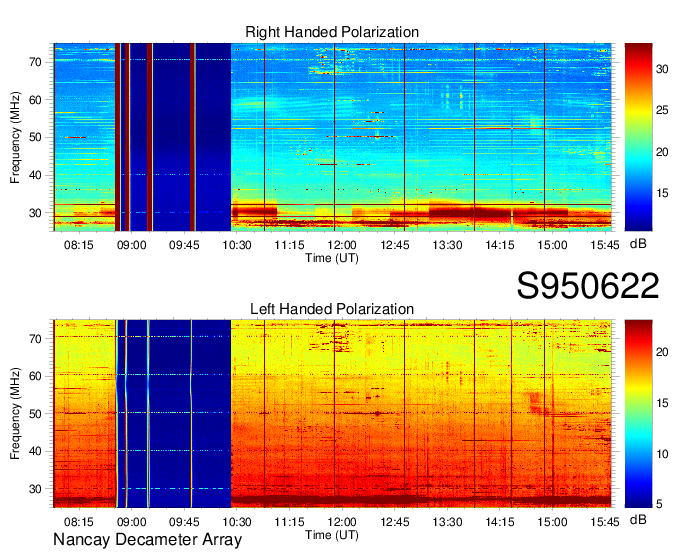Click the 'Nancay Decameter Array' caption

[x=147, y=540]
